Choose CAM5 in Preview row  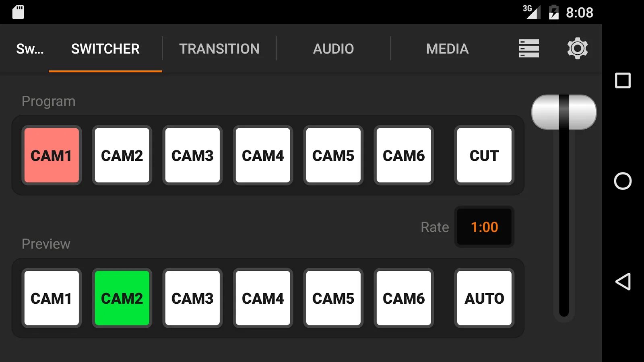coord(333,298)
